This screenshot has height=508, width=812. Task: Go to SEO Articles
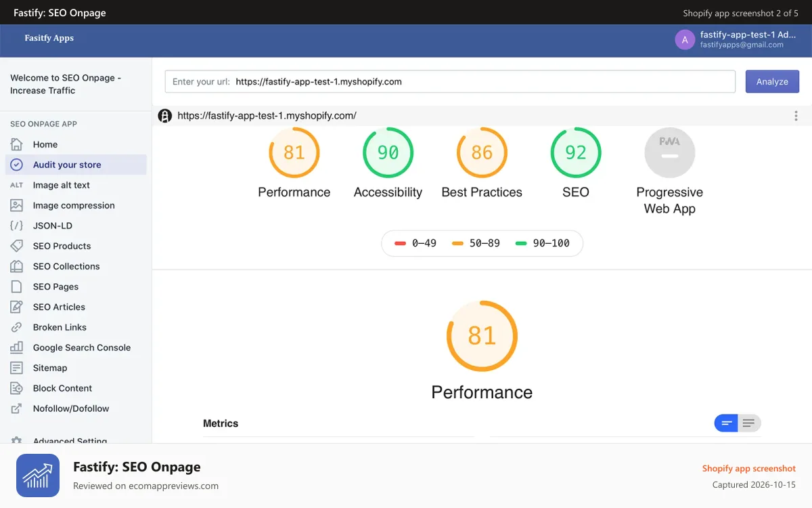tap(76, 307)
